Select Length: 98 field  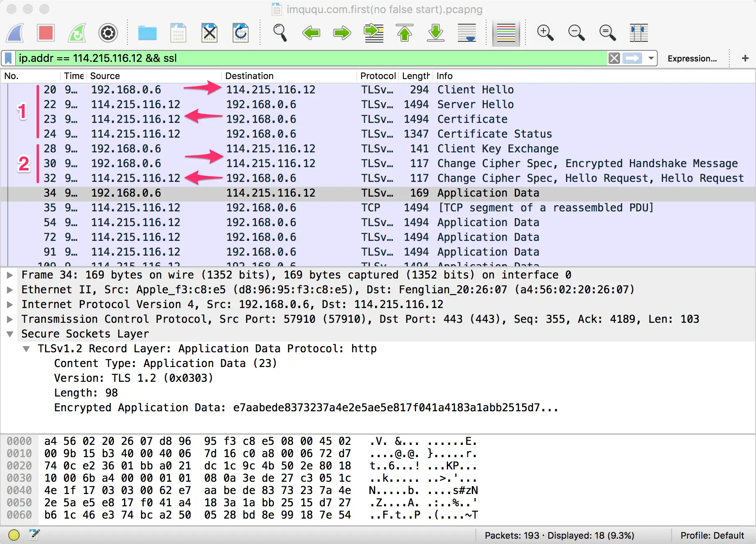pos(86,393)
